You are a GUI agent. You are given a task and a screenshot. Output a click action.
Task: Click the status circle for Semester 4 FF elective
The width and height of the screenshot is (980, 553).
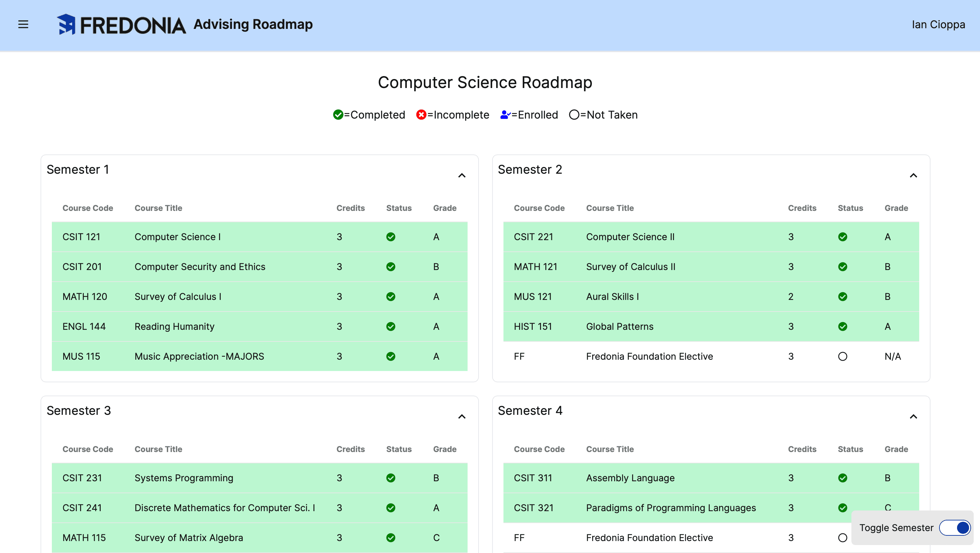point(843,537)
